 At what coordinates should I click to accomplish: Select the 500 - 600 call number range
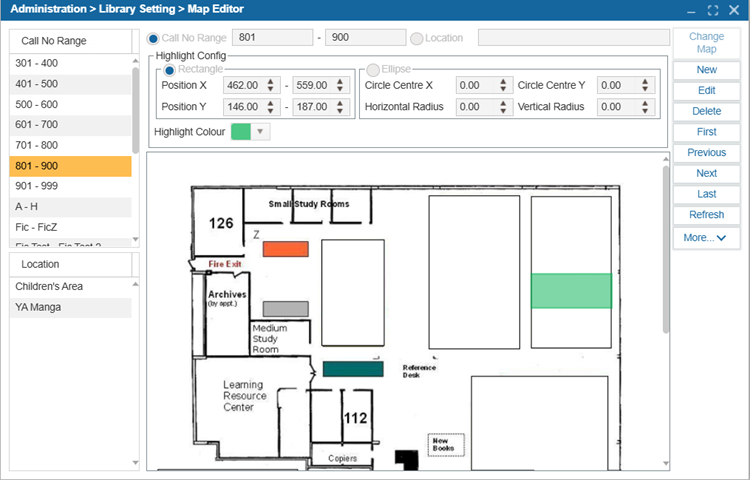[x=70, y=105]
